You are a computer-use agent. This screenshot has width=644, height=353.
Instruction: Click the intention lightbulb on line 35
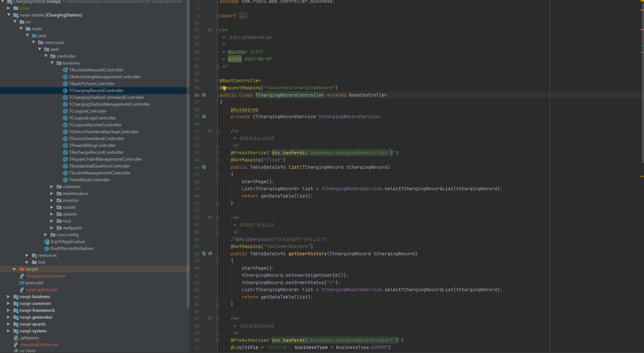pyautogui.click(x=225, y=88)
